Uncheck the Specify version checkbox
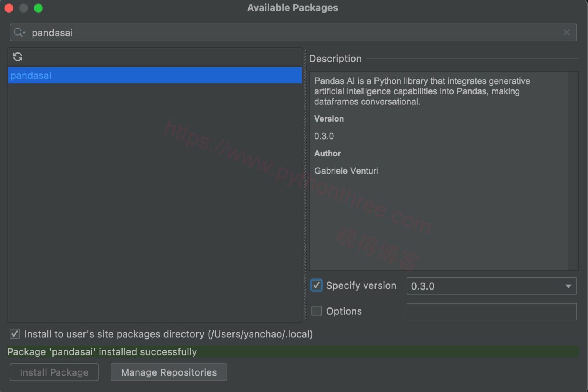This screenshot has width=588, height=392. pos(316,285)
